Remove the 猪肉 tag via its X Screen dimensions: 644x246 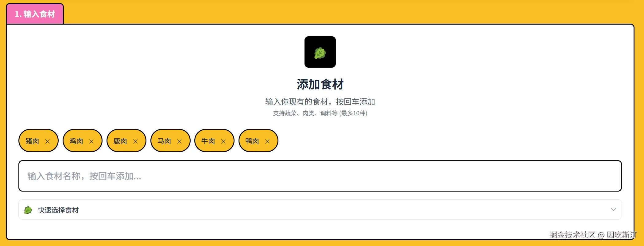[48, 141]
